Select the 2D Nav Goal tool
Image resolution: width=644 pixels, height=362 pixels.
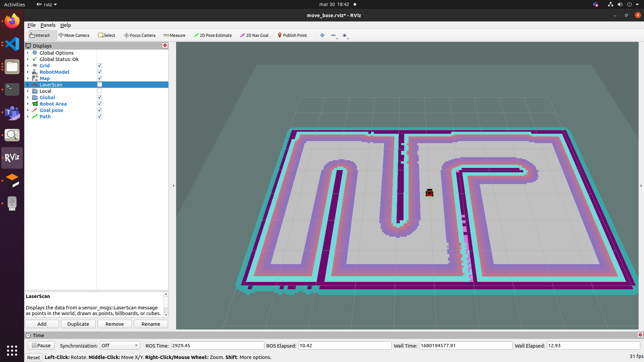pyautogui.click(x=254, y=35)
